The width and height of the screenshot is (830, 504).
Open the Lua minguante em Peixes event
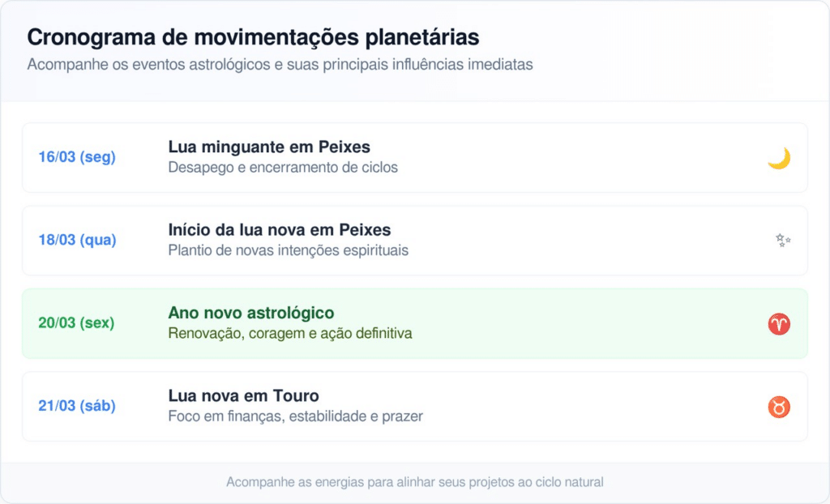(x=269, y=147)
